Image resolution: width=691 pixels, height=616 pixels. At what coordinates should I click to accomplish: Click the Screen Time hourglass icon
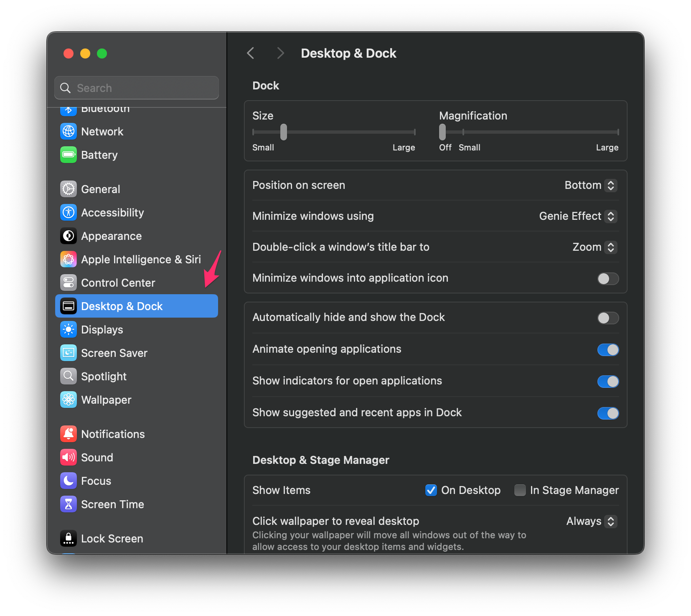pyautogui.click(x=69, y=504)
